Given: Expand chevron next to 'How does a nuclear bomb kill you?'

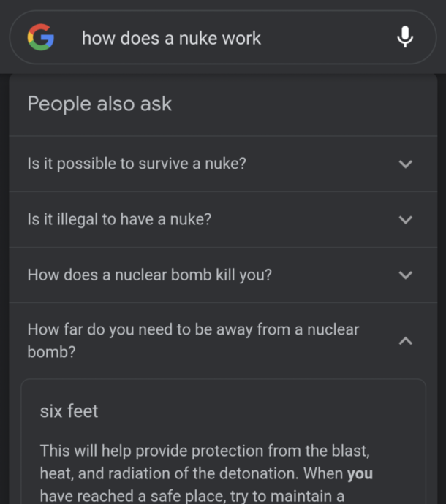Looking at the screenshot, I should [x=406, y=275].
